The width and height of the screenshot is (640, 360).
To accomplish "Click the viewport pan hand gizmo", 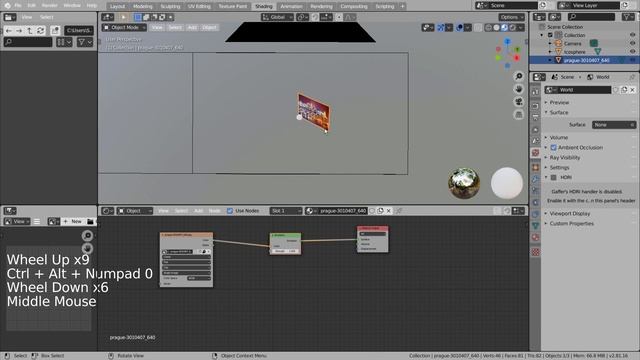I will point(519,89).
